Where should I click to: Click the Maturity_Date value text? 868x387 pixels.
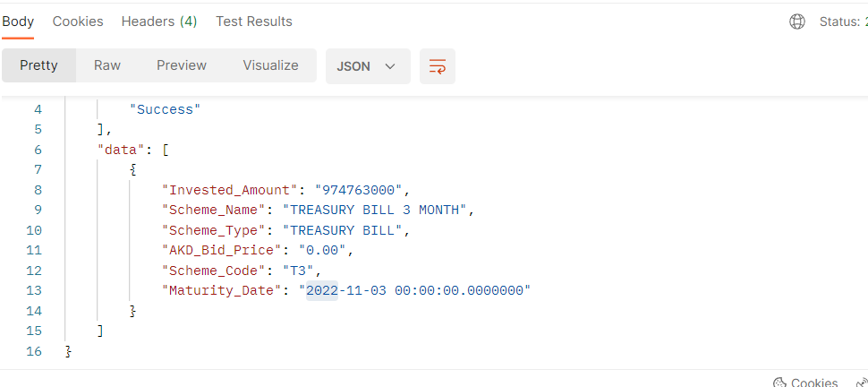click(418, 291)
